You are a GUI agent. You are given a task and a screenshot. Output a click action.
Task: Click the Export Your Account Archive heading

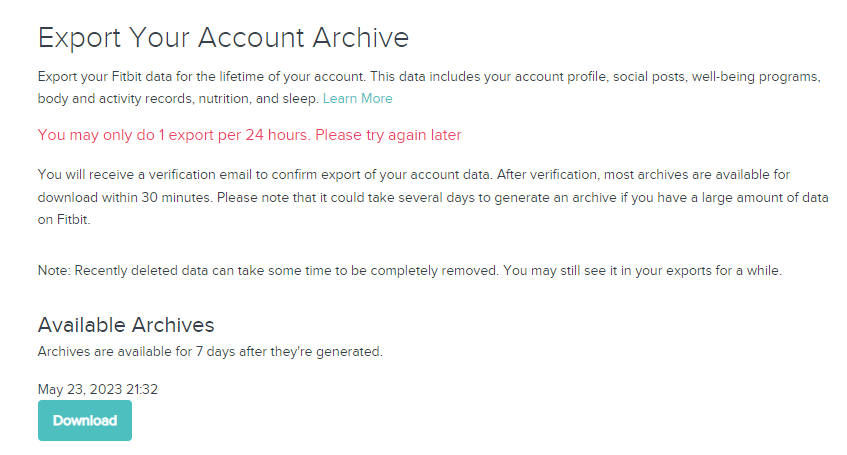[x=223, y=38]
